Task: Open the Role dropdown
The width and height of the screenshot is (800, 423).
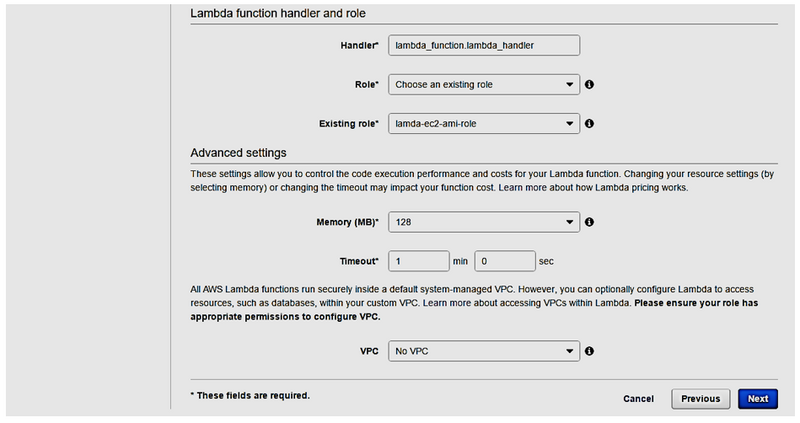Action: point(484,85)
